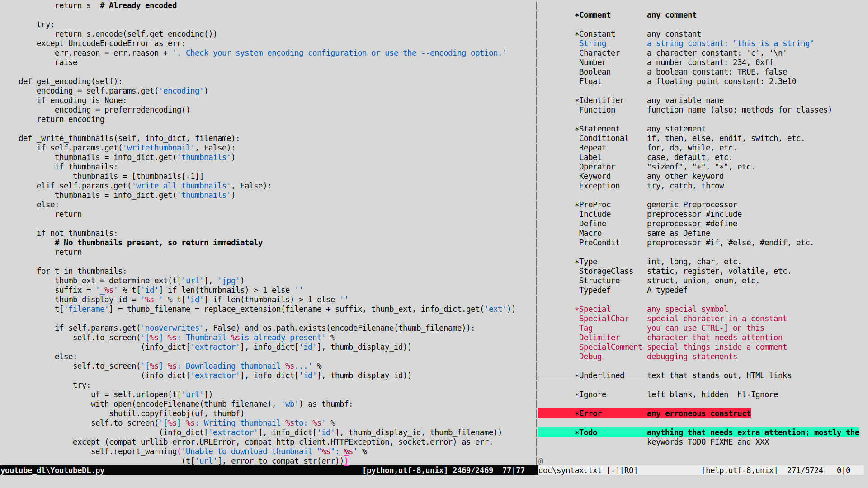Click 'shutil.copyfileobj(uf, thumbf)' line
Image resolution: width=868 pixels, height=488 pixels.
(177, 413)
